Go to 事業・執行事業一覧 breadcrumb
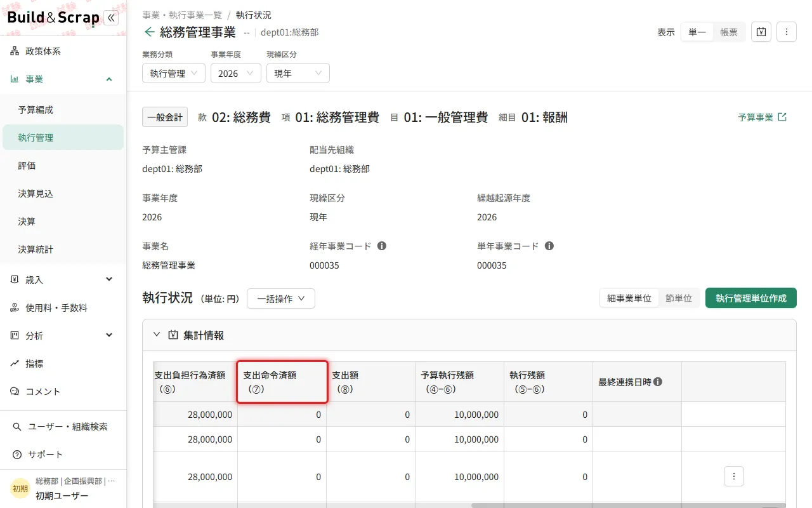The height and width of the screenshot is (508, 812). pos(183,15)
